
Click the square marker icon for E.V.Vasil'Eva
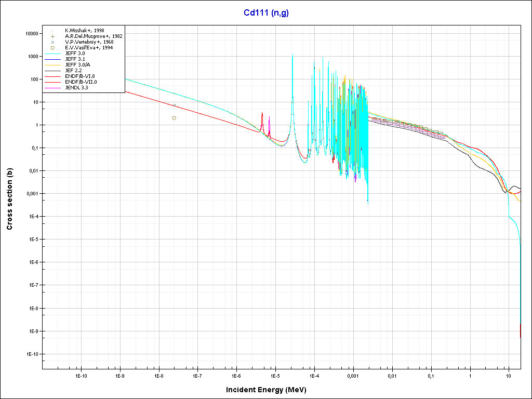[53, 48]
